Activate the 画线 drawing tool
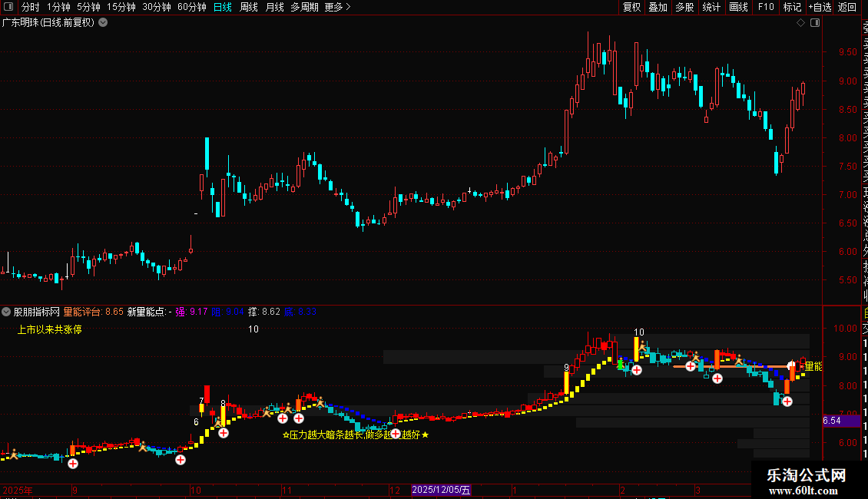This screenshot has width=868, height=499. (738, 7)
